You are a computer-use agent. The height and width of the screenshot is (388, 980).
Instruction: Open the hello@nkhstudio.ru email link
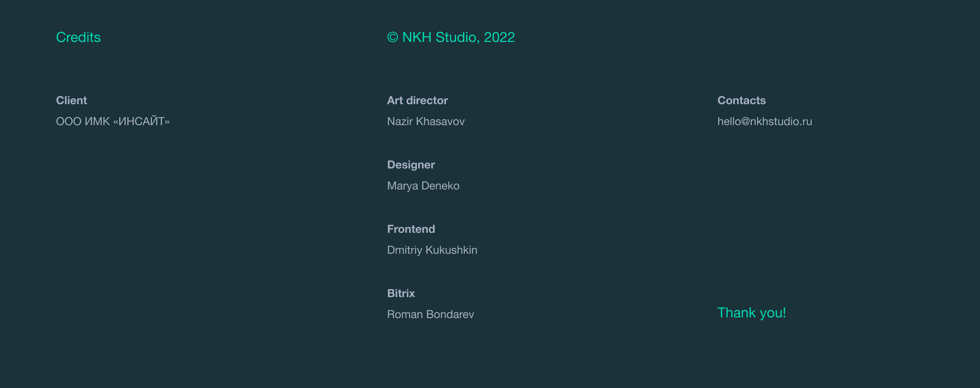(765, 122)
